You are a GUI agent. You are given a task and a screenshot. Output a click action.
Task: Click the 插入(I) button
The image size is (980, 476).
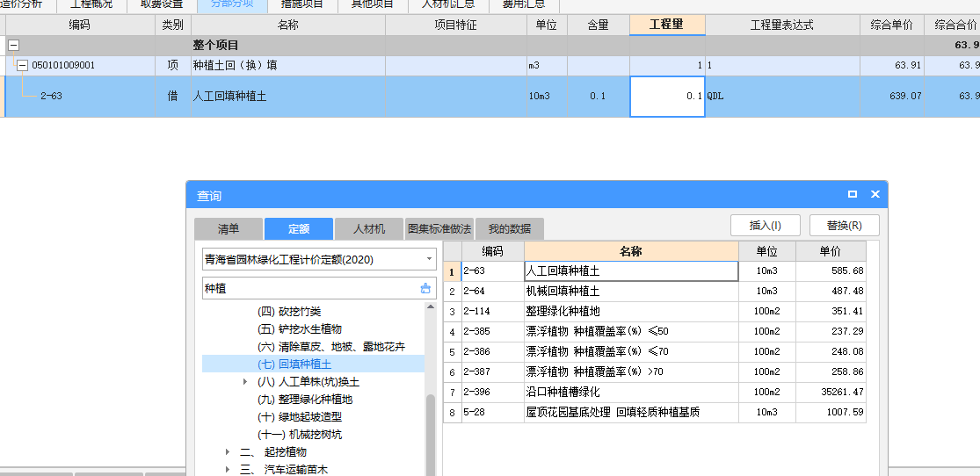pos(765,226)
